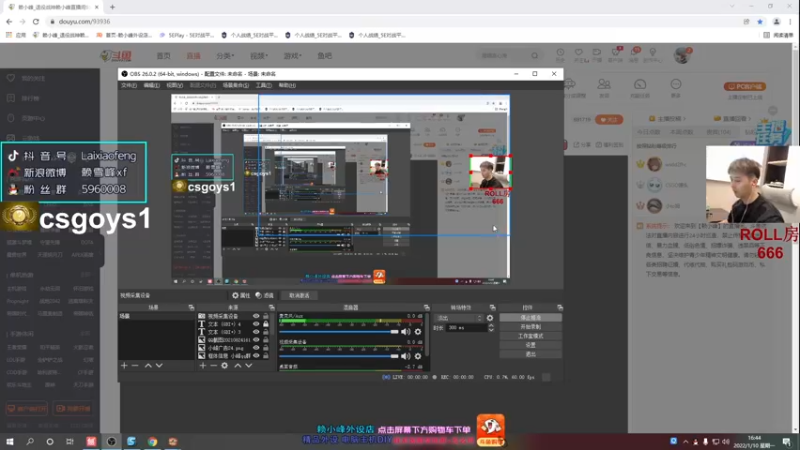Bookmark this page with the star icon
This screenshot has width=800, height=450.
point(760,21)
